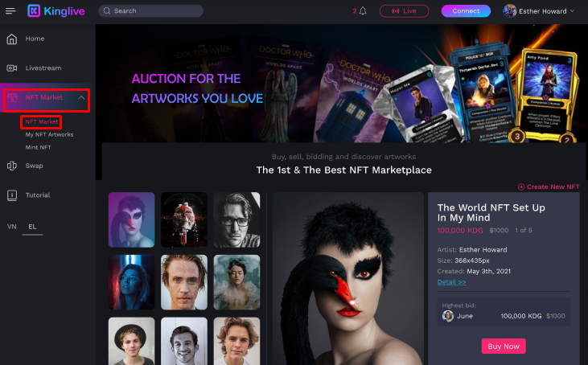This screenshot has height=365, width=588.
Task: Click into the Search field
Action: click(150, 11)
